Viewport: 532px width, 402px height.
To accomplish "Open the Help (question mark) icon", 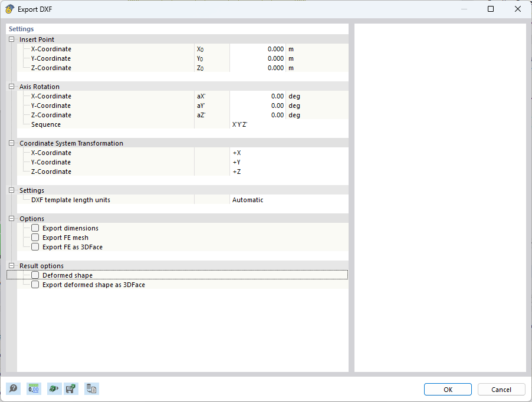I will point(12,388).
